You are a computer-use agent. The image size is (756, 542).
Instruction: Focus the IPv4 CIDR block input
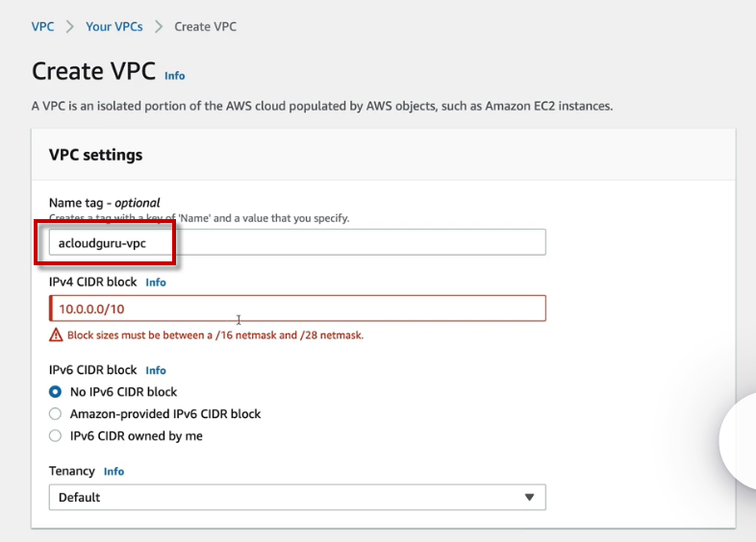297,308
